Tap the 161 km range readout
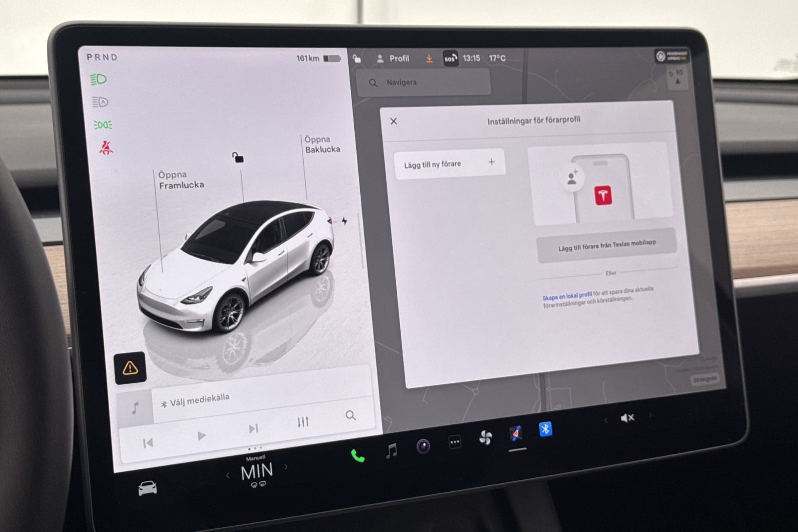The image size is (798, 532). 308,58
